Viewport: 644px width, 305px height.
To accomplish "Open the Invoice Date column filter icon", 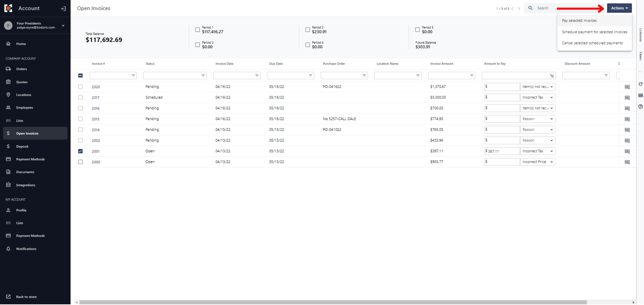I will 257,76.
